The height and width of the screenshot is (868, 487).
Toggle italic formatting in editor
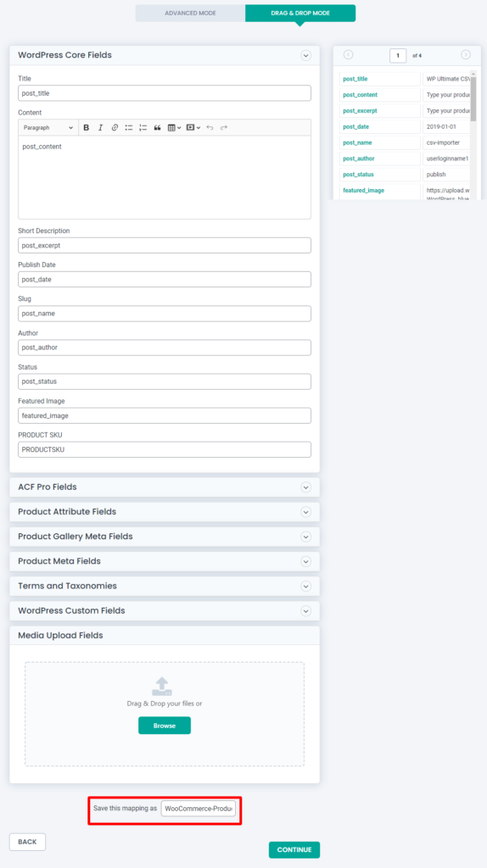(x=100, y=127)
